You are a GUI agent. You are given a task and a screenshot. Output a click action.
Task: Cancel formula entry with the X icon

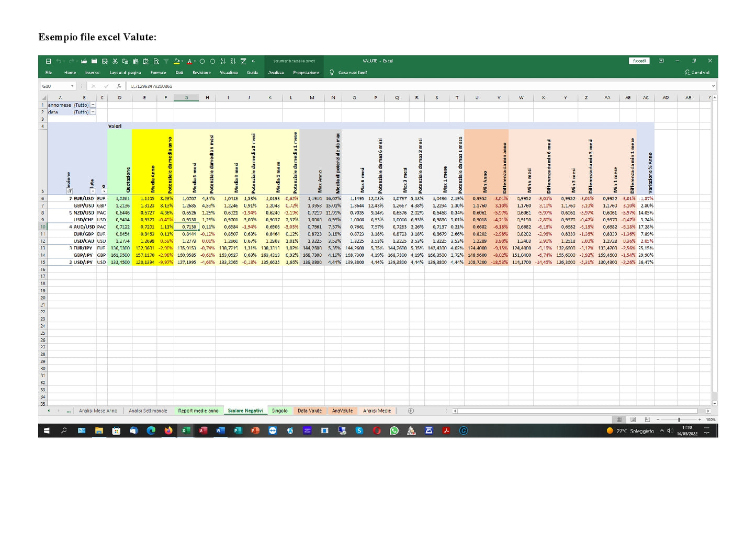94,86
